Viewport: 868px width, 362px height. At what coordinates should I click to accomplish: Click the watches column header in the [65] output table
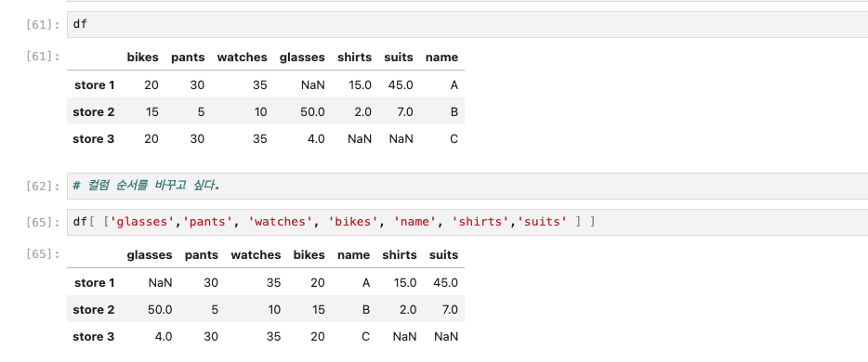[x=256, y=255]
